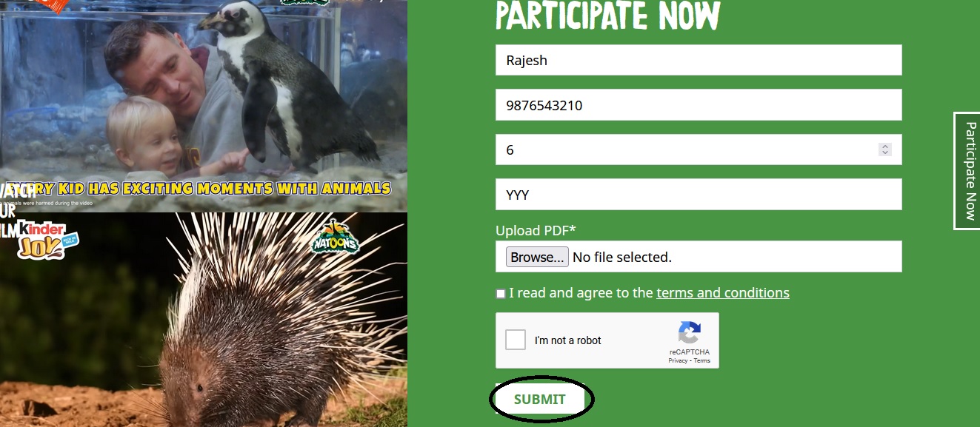
Task: Submit the participation form
Action: (540, 400)
